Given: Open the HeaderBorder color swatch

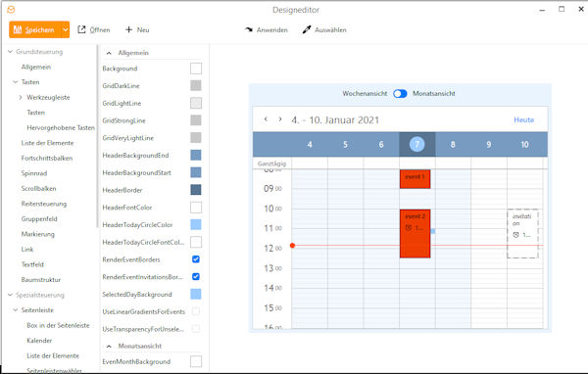Looking at the screenshot, I should pos(196,190).
